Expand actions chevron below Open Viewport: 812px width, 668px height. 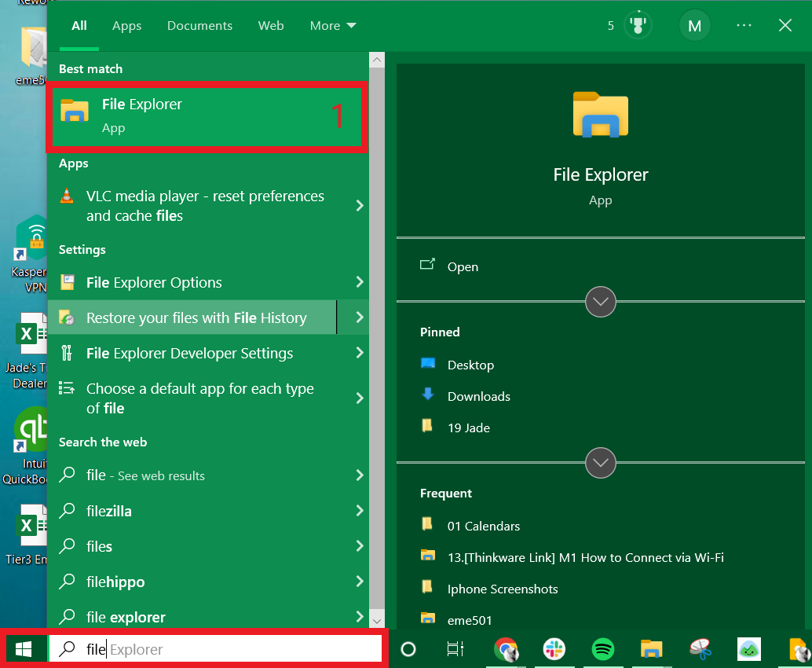click(600, 302)
